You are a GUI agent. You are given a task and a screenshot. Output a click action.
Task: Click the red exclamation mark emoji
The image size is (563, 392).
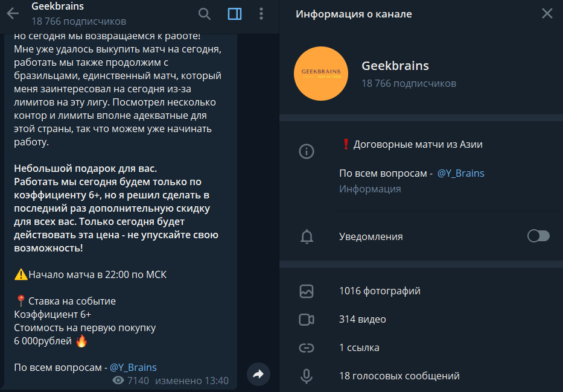[x=345, y=144]
